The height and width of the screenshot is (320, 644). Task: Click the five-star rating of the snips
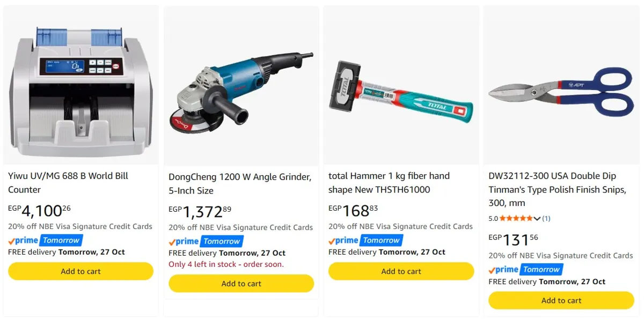(517, 218)
